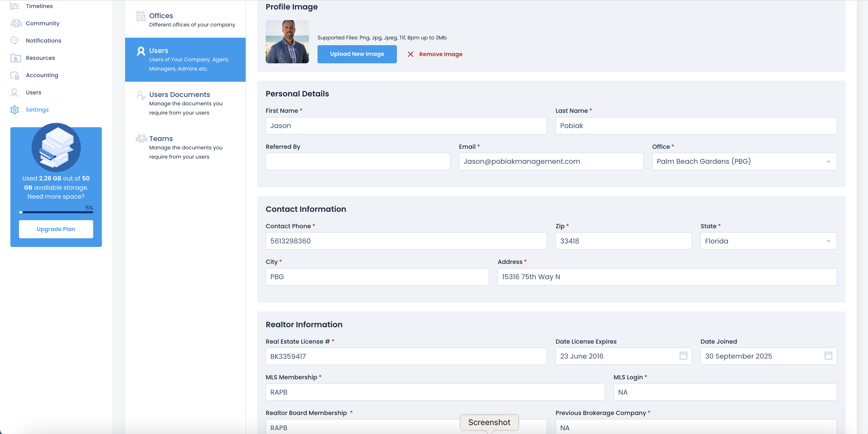
Task: Click the Settings gear icon
Action: 14,110
